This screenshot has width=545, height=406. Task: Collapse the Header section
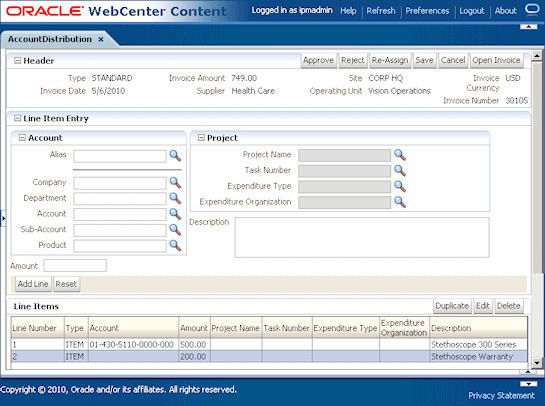pos(17,61)
